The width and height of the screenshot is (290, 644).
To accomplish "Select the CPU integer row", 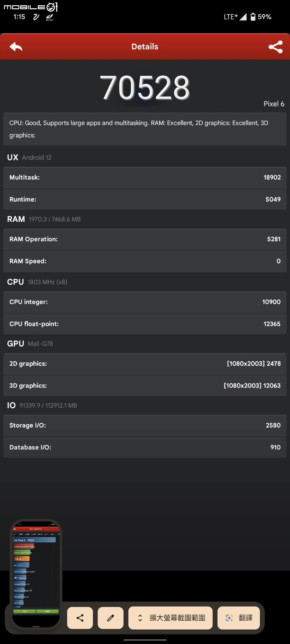I will pos(145,302).
